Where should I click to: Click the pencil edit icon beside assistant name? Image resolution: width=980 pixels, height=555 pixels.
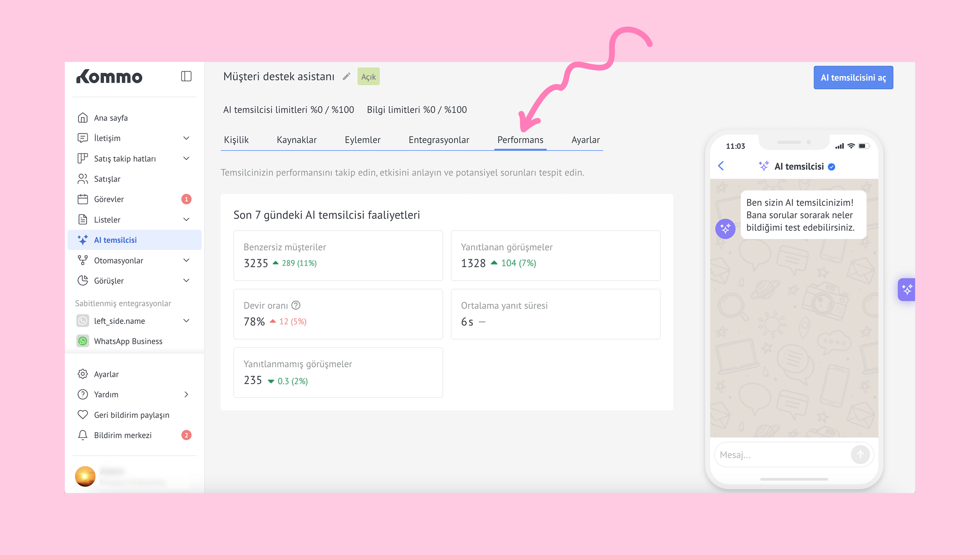coord(346,77)
